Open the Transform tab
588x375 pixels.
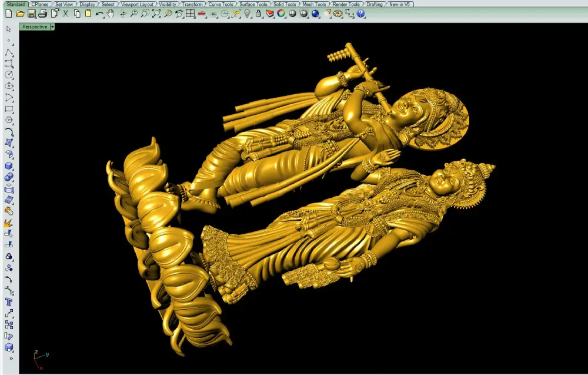click(x=192, y=4)
